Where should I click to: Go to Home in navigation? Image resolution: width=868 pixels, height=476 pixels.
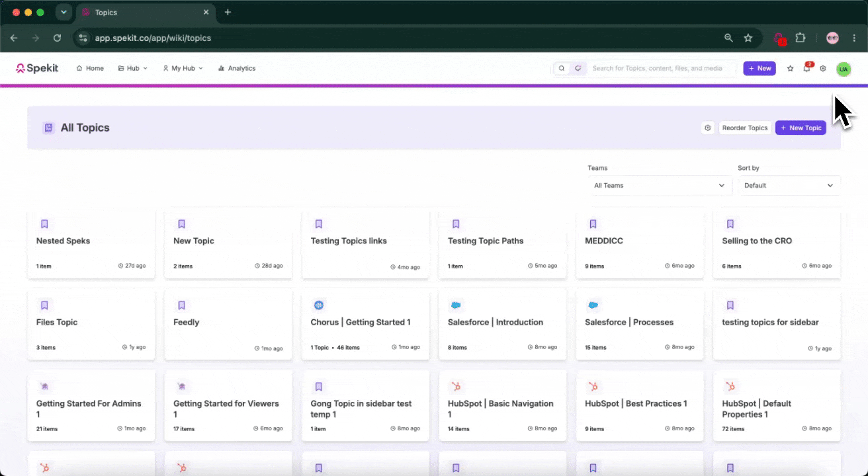[90, 68]
